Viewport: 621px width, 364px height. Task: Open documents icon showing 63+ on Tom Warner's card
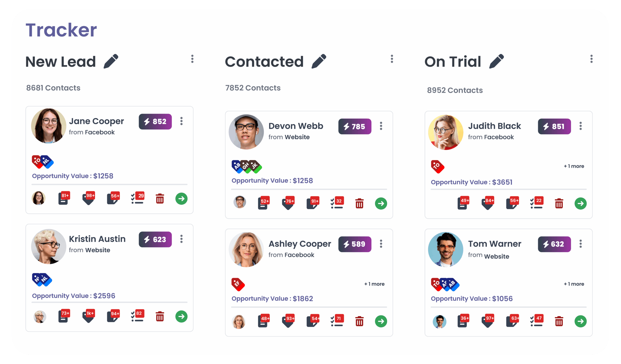(x=513, y=321)
